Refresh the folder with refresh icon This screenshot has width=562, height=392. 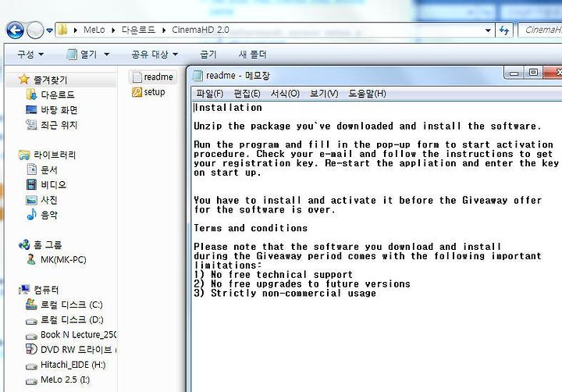504,30
